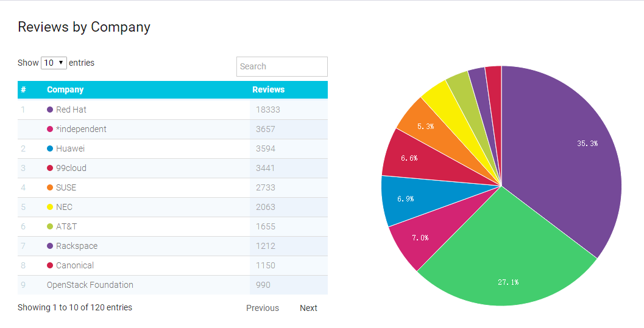644x328 pixels.
Task: Click the Huawei blue legend dot
Action: pos(50,148)
